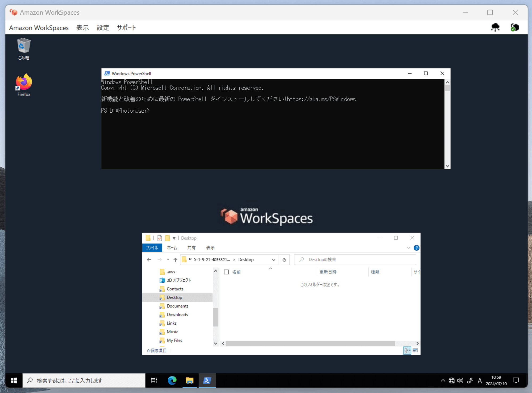Click the Microsoft Edge icon in taskbar
Image resolution: width=532 pixels, height=393 pixels.
tap(173, 380)
